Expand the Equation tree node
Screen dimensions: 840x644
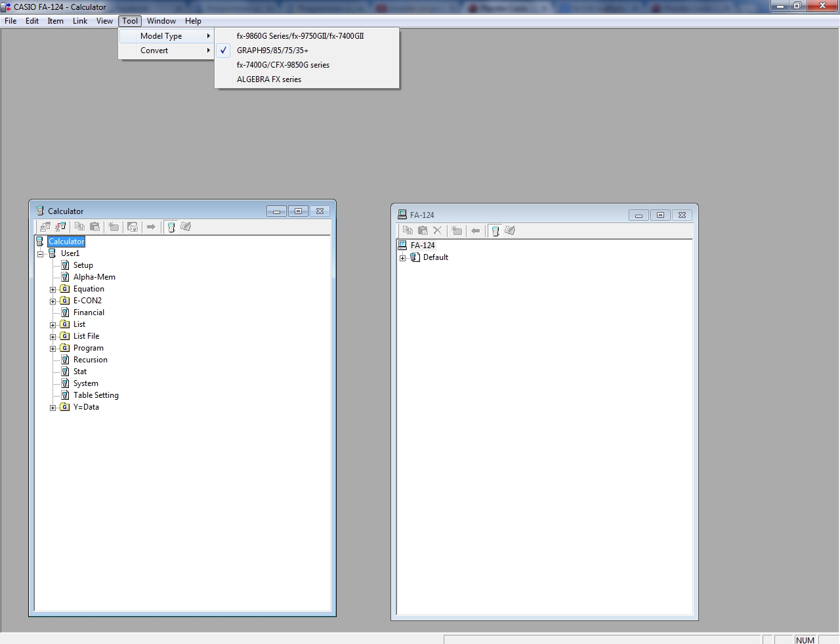[53, 290]
